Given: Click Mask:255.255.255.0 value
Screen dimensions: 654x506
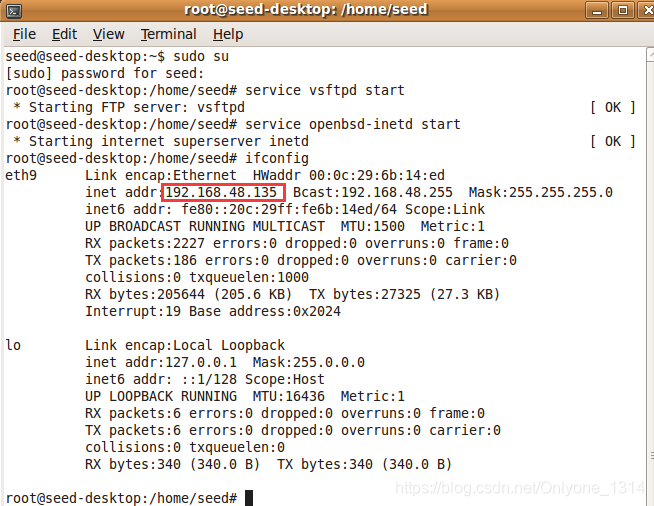Looking at the screenshot, I should click(x=541, y=192).
